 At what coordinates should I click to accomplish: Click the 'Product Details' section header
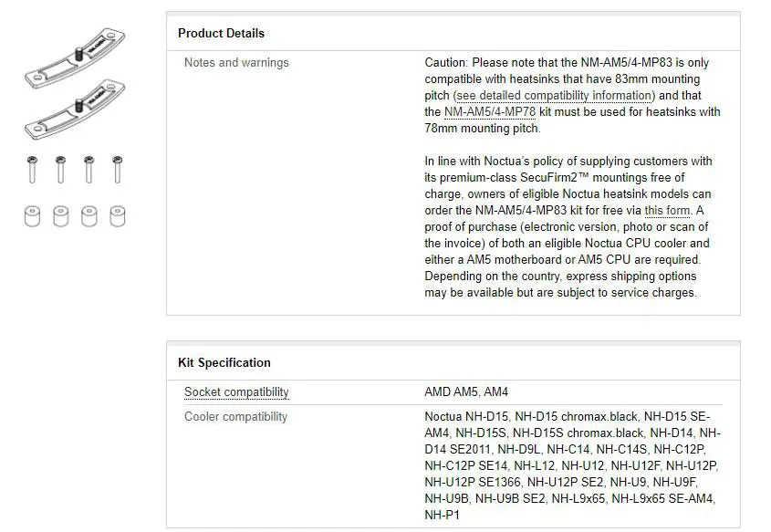[x=221, y=33]
